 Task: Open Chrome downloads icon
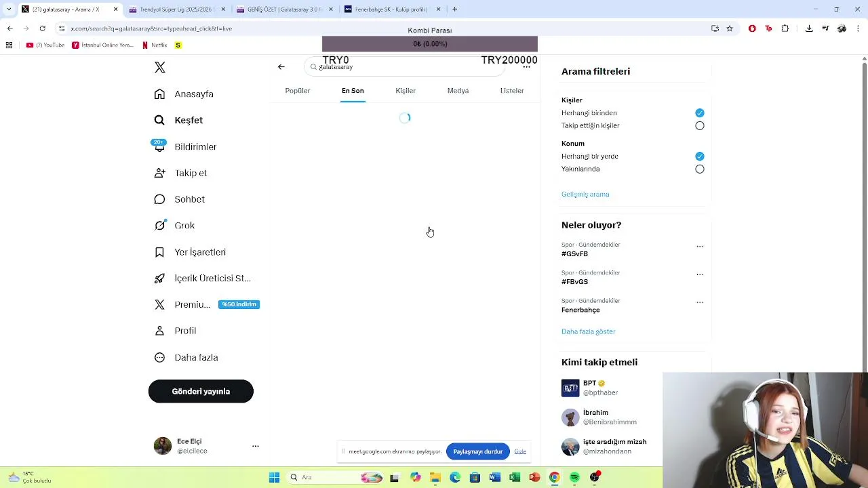(809, 28)
